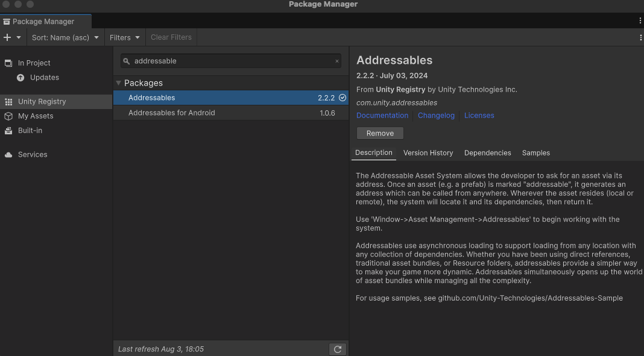644x356 pixels.
Task: Click the refresh package list button
Action: coord(338,349)
